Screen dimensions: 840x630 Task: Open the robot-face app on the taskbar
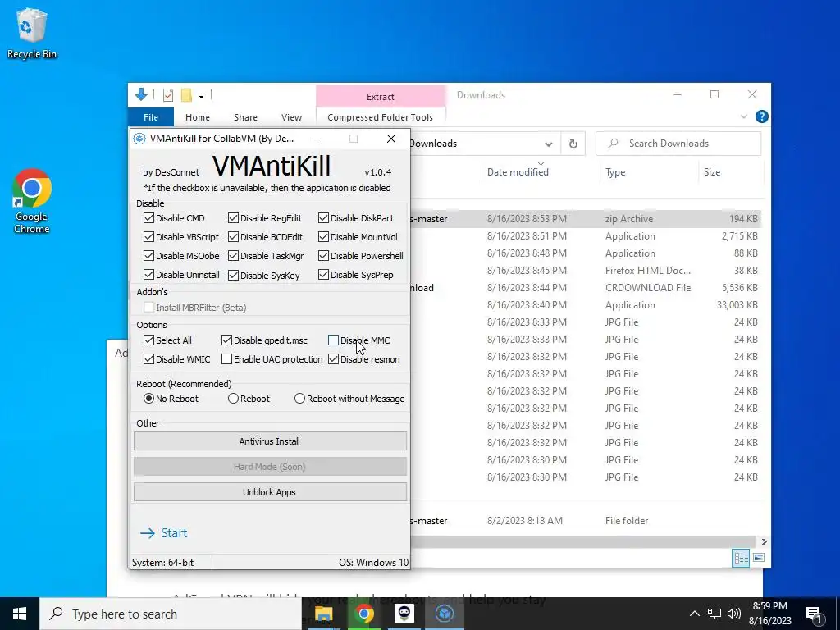pyautogui.click(x=404, y=614)
